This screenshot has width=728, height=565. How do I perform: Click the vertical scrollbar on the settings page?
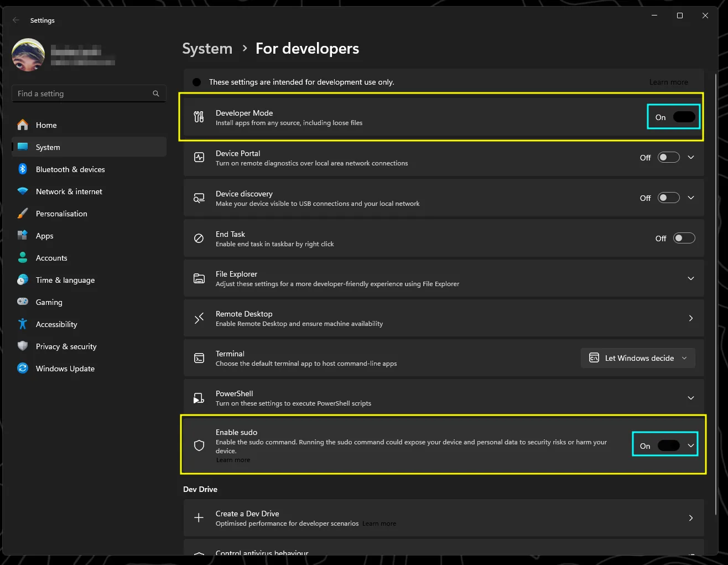tap(715, 293)
